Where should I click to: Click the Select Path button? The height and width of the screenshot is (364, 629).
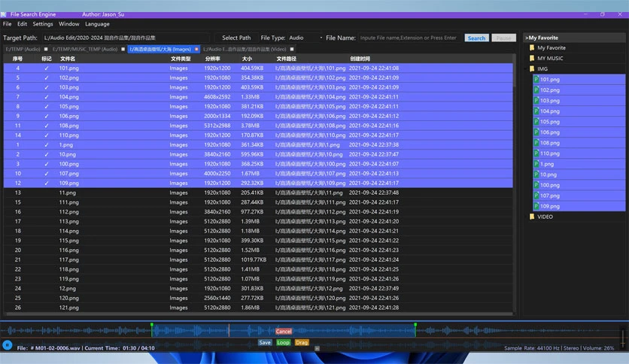pos(236,38)
